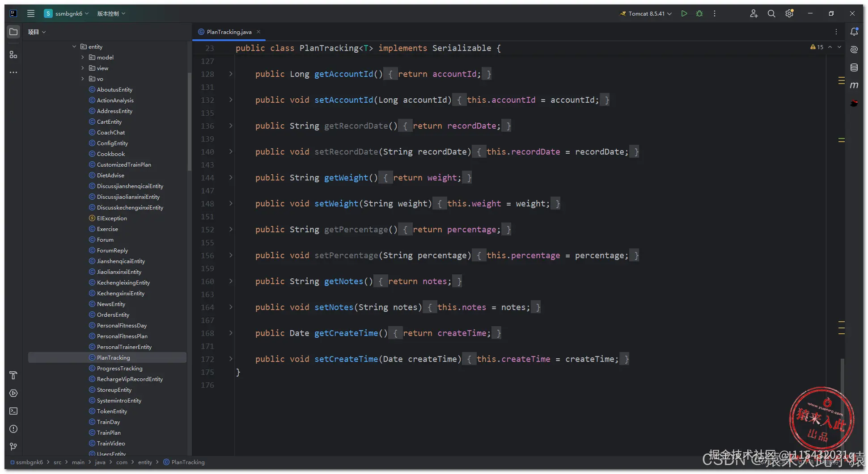Open the 版本控制 version control dropdown
This screenshot has height=474, width=868.
[x=111, y=13]
